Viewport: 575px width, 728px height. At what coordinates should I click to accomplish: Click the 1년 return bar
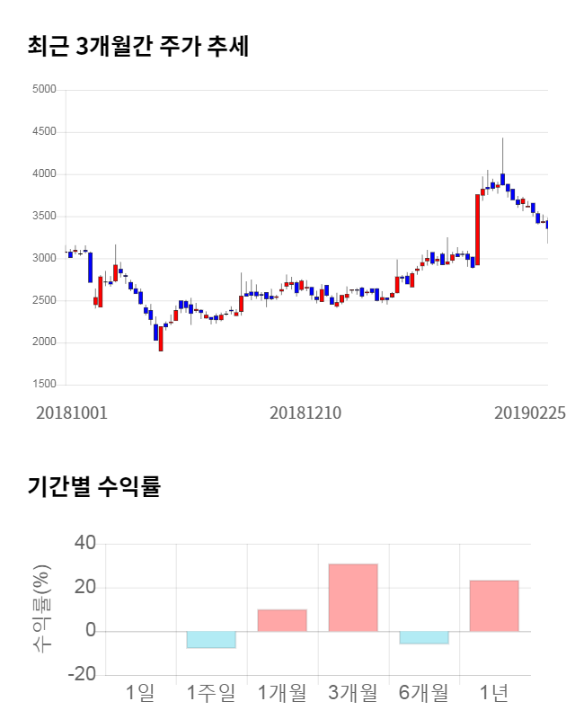point(494,606)
